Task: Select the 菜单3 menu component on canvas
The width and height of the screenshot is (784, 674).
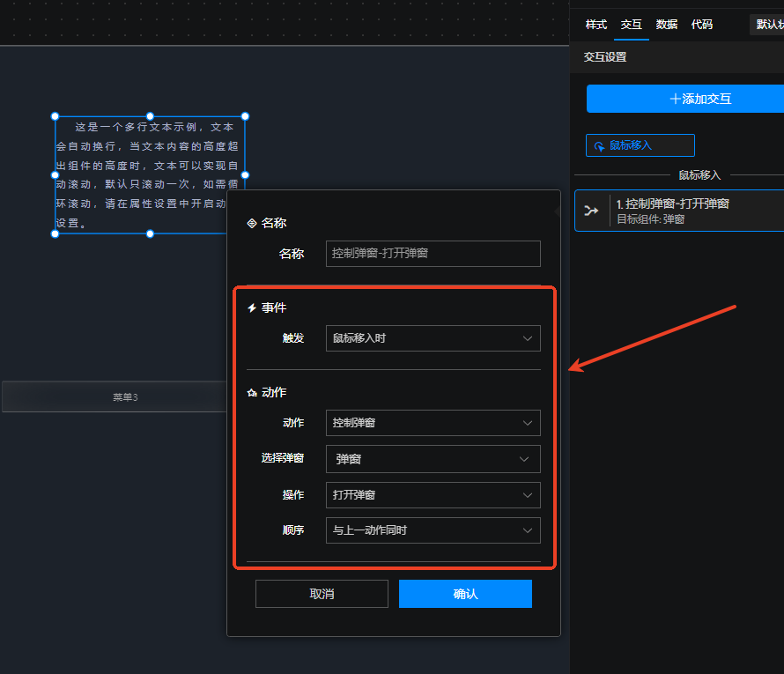Action: pos(115,397)
